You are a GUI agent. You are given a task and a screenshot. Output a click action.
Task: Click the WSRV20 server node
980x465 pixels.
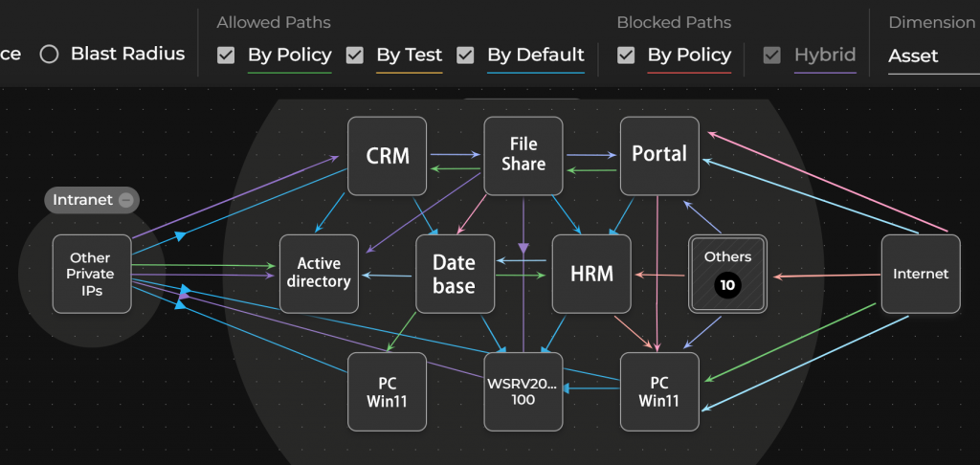point(523,391)
